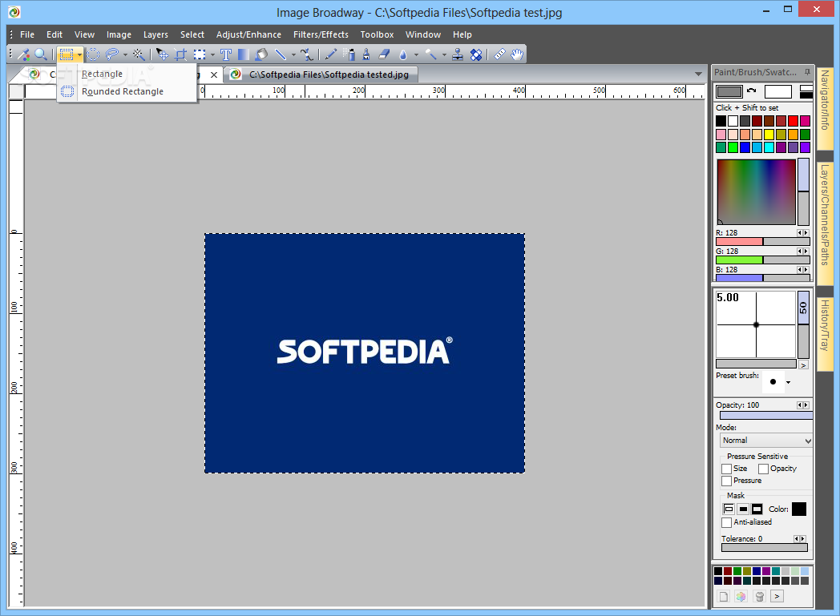
Task: Select the Magic Wand tool
Action: point(138,54)
